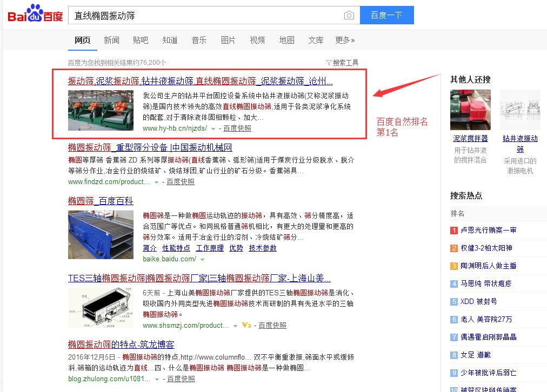Click the search input field
The image size is (547, 392).
coord(205,16)
